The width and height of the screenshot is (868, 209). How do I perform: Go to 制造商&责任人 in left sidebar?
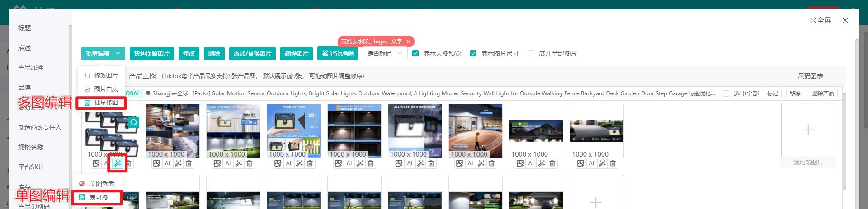pyautogui.click(x=40, y=127)
